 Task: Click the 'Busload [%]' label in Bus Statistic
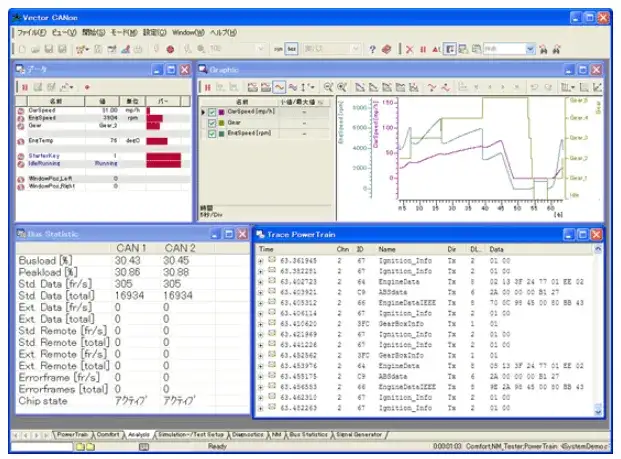[x=45, y=261]
